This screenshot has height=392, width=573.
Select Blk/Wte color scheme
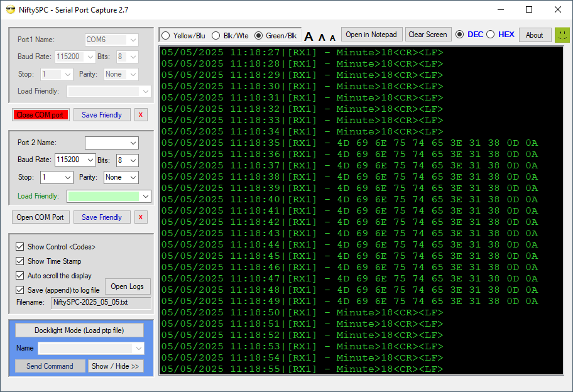click(230, 35)
